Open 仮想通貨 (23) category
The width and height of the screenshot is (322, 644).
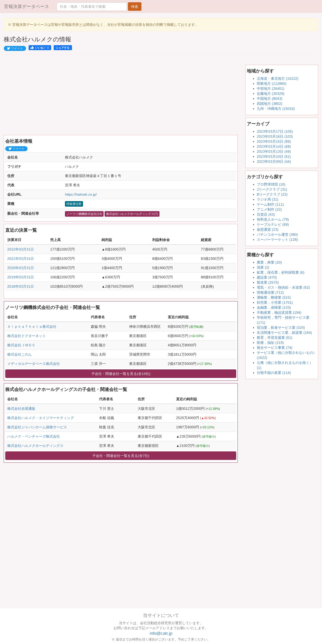267,229
